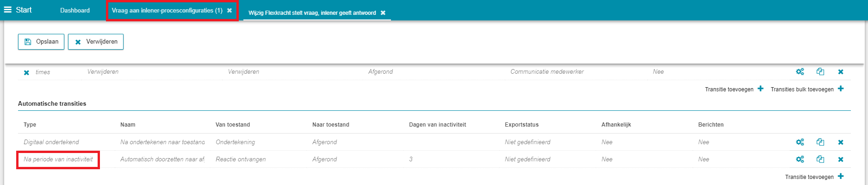Select the Na periode van inactiviteit type cell
Screen dimensions: 868x185
tap(58, 159)
